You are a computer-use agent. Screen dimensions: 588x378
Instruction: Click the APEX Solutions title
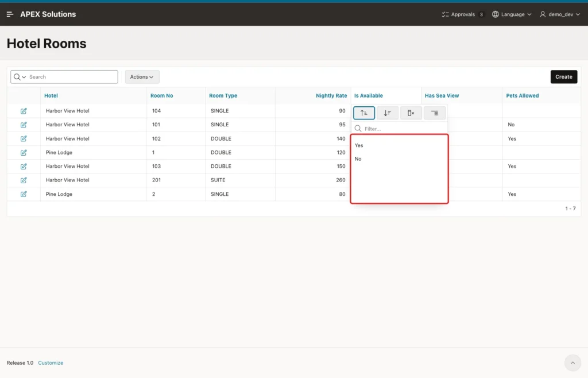pyautogui.click(x=48, y=14)
